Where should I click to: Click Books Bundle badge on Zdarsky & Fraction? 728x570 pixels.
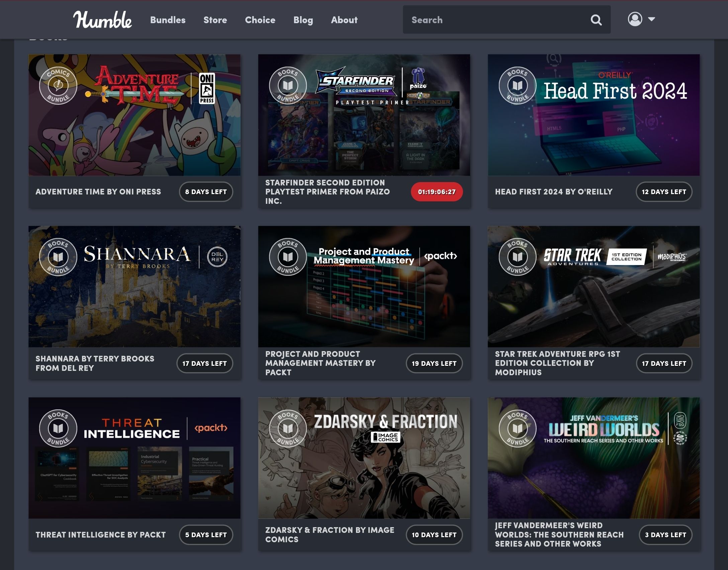point(288,428)
